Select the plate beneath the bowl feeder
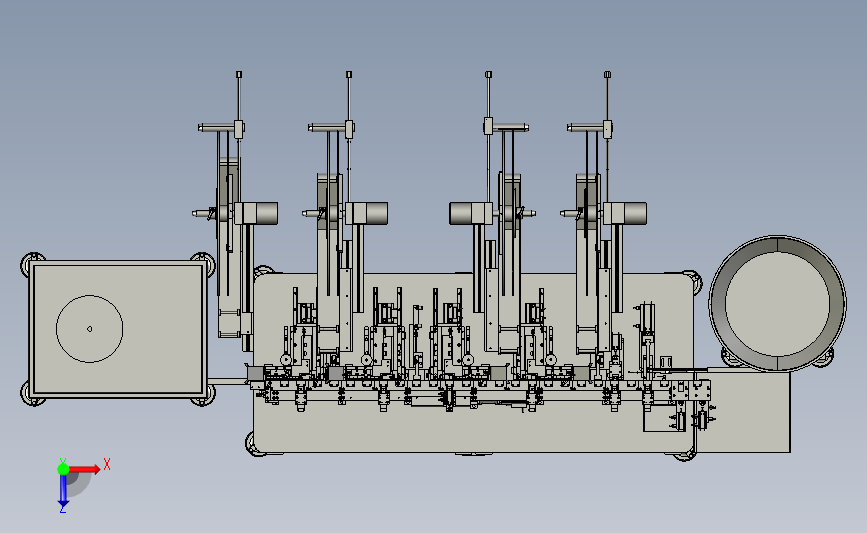The width and height of the screenshot is (867, 533). pyautogui.click(x=743, y=412)
